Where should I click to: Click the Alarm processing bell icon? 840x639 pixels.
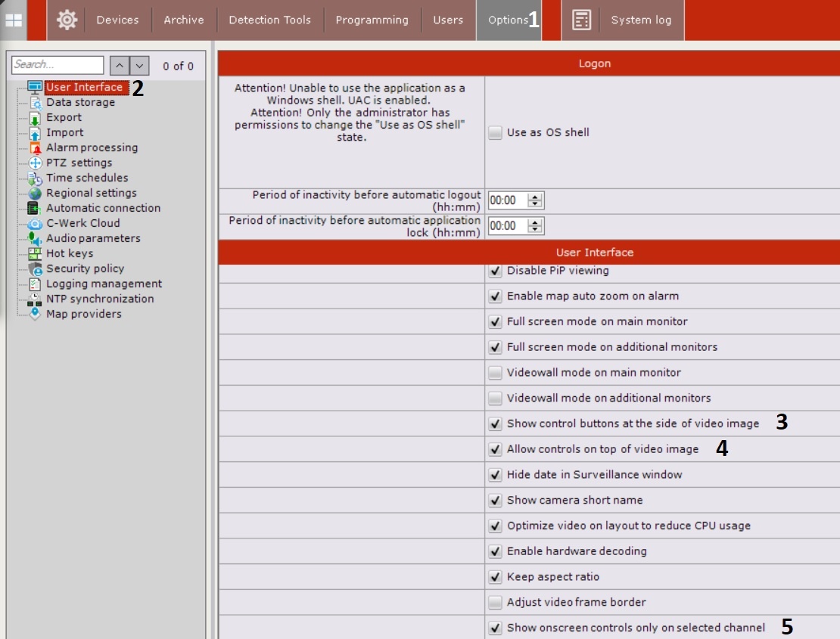pos(35,148)
